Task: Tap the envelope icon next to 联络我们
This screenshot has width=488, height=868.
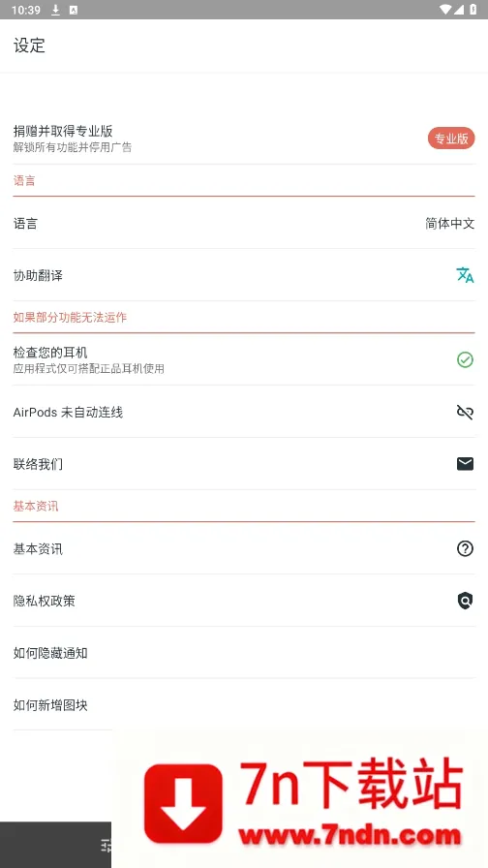Action: (465, 464)
